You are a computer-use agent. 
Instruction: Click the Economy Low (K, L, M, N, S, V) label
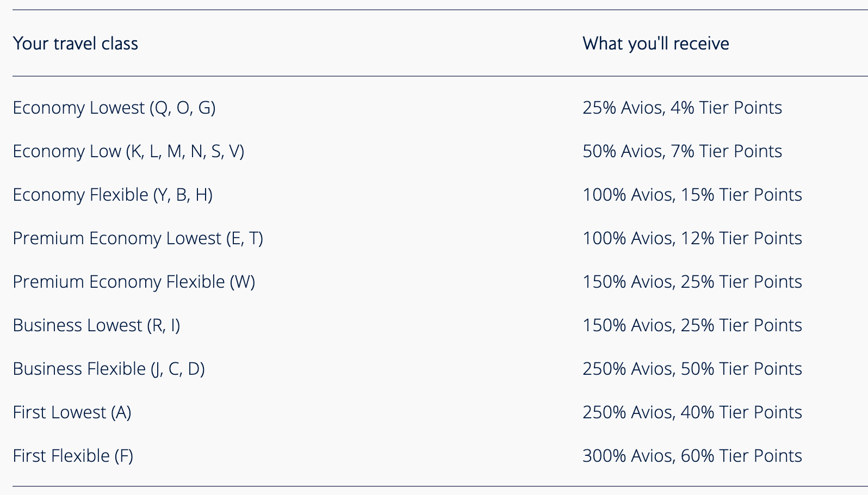[128, 151]
